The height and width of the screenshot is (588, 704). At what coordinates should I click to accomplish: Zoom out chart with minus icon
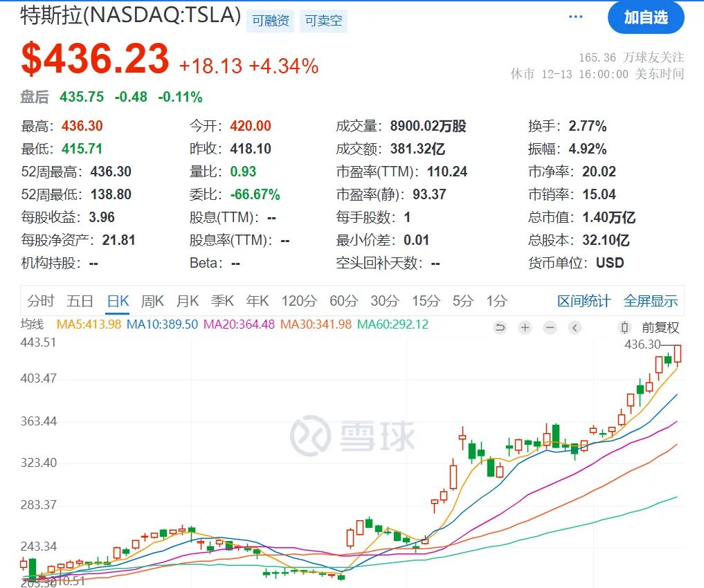point(550,327)
